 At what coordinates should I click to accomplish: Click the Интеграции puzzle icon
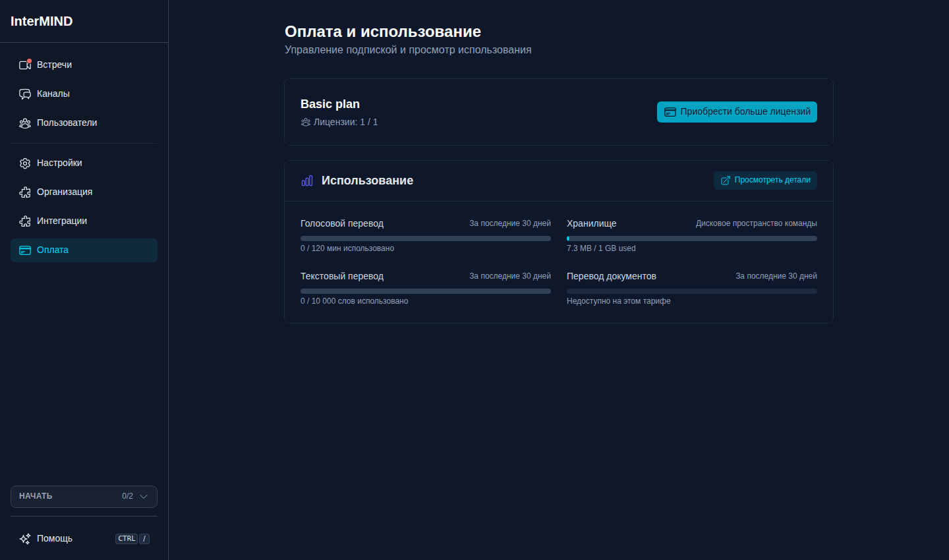tap(25, 221)
